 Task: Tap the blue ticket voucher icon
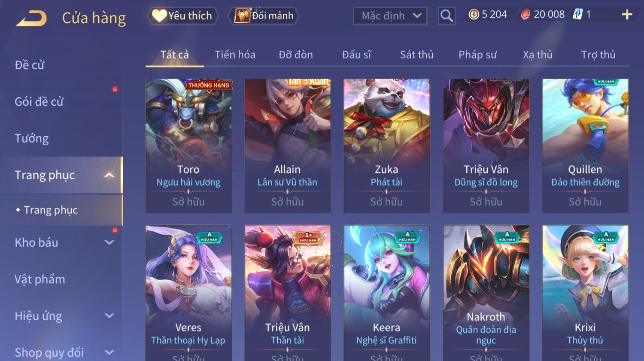[578, 15]
